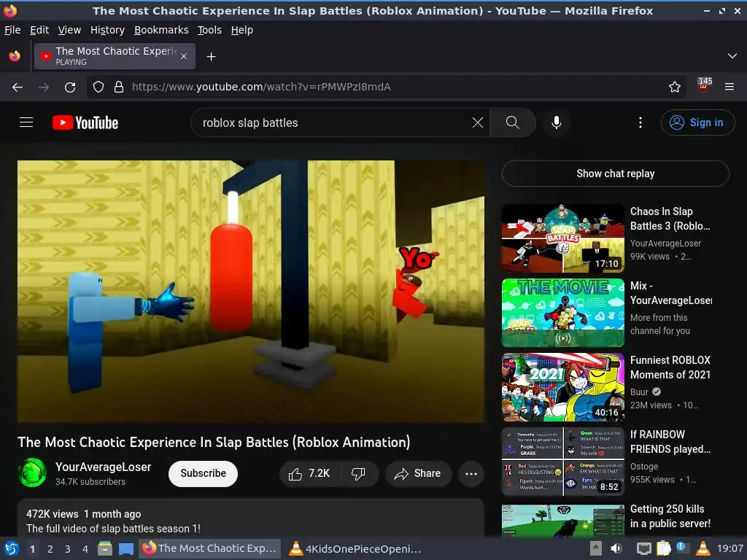Subscribe to YourAverageLoser

pyautogui.click(x=203, y=473)
